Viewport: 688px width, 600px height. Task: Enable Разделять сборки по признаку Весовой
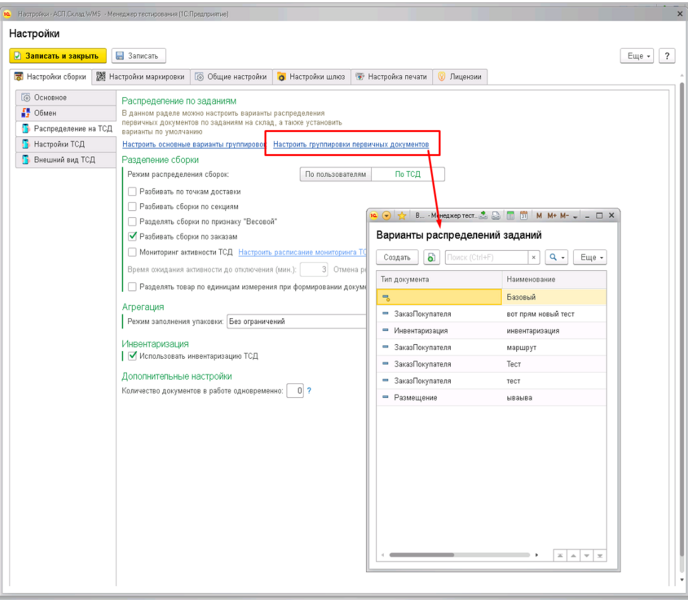tap(132, 222)
